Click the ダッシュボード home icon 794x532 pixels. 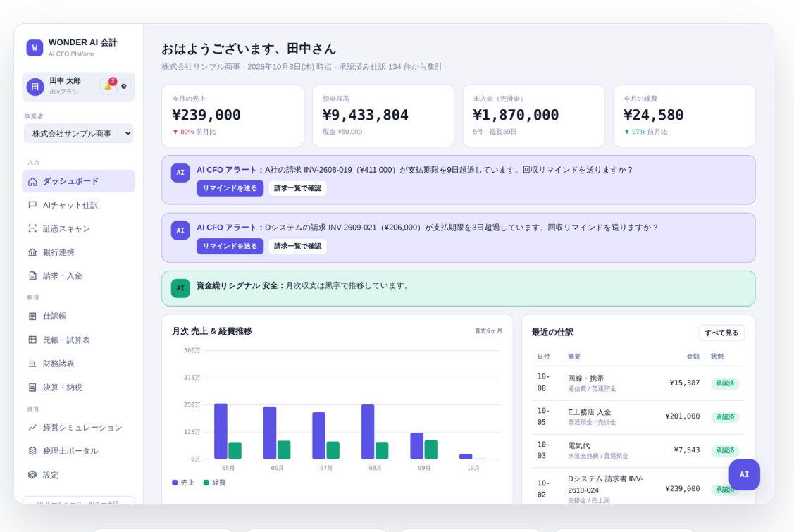pyautogui.click(x=32, y=181)
